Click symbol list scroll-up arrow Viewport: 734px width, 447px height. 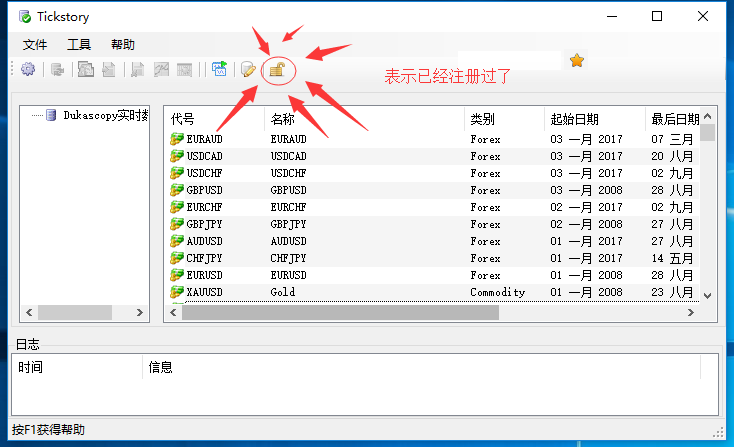pyautogui.click(x=708, y=116)
